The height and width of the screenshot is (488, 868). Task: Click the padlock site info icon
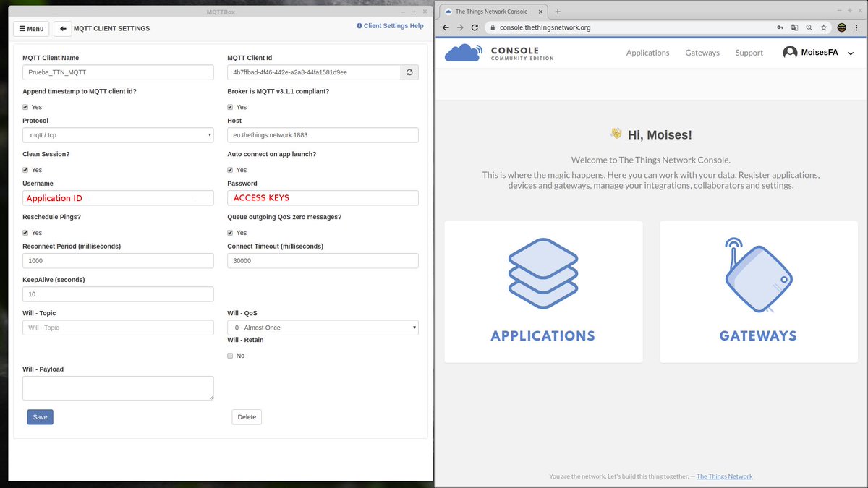point(492,27)
